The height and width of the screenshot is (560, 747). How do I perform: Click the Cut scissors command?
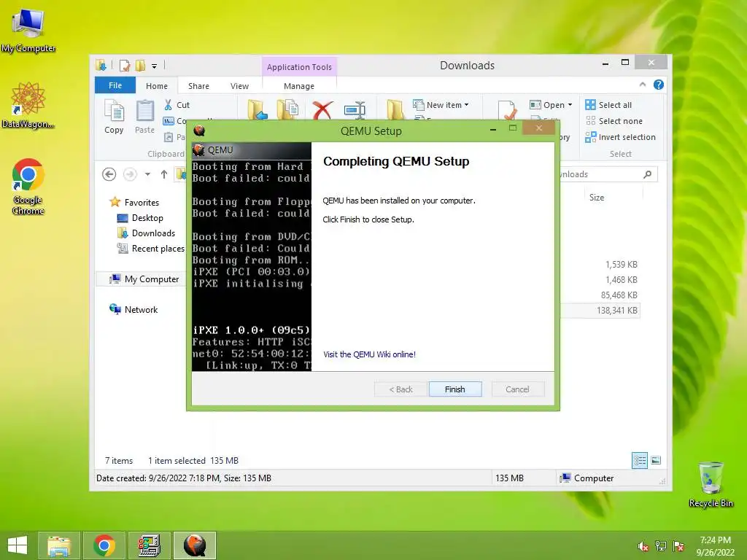click(x=177, y=105)
